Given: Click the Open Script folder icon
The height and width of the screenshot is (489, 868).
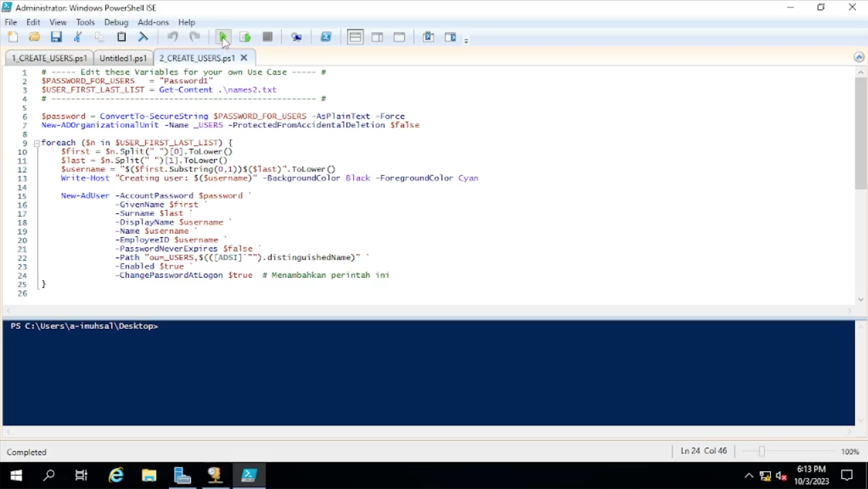Looking at the screenshot, I should coord(35,37).
